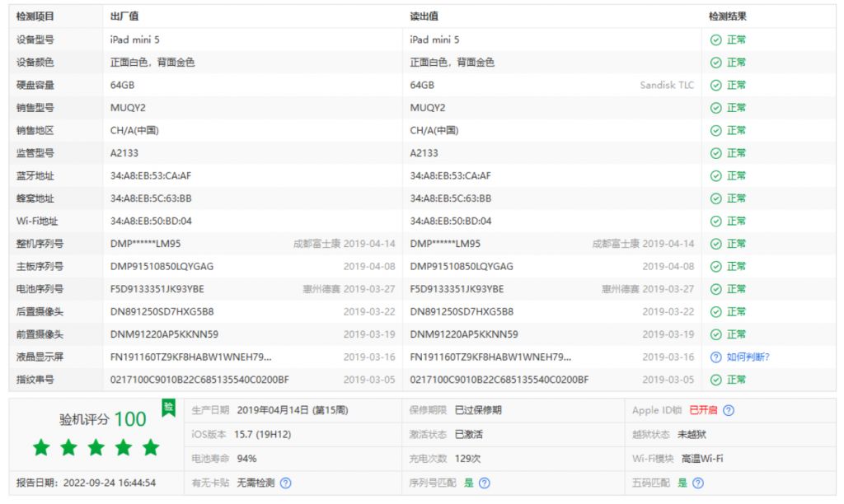844x504 pixels.
Task: Click the 检测项目 column header
Action: click(34, 15)
